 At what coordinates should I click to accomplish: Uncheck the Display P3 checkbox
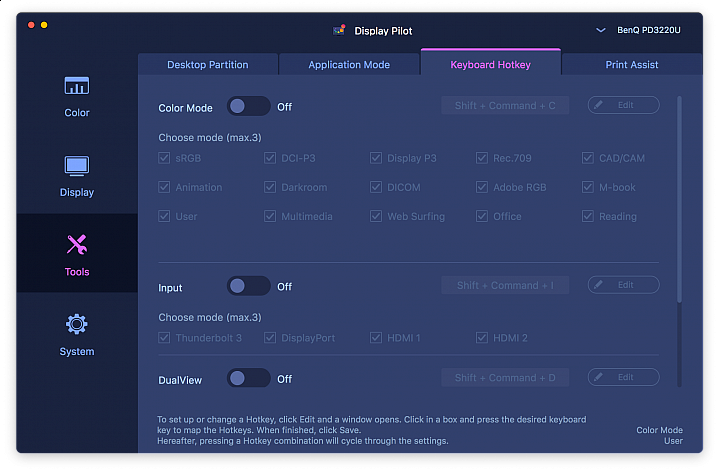pos(376,158)
